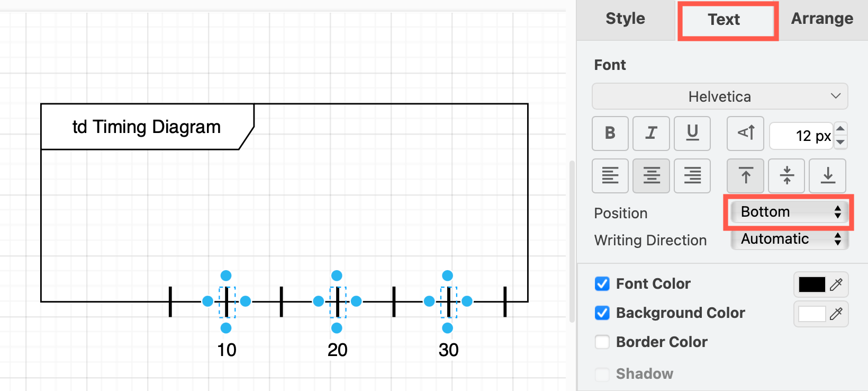Enable the Border Color checkbox
Viewport: 868px width, 391px height.
point(602,342)
